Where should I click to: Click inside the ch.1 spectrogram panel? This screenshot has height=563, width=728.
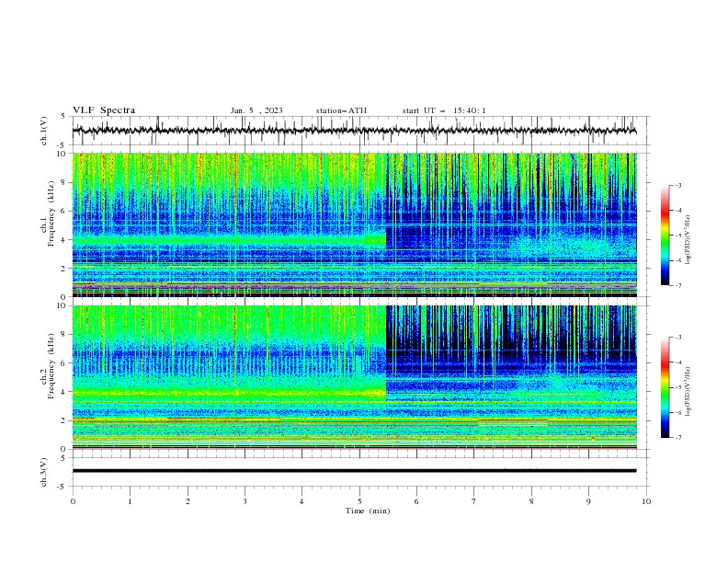tap(354, 224)
